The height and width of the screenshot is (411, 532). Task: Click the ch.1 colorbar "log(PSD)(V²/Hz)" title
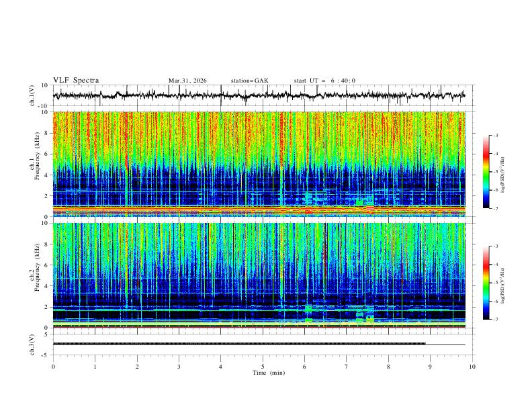click(503, 175)
